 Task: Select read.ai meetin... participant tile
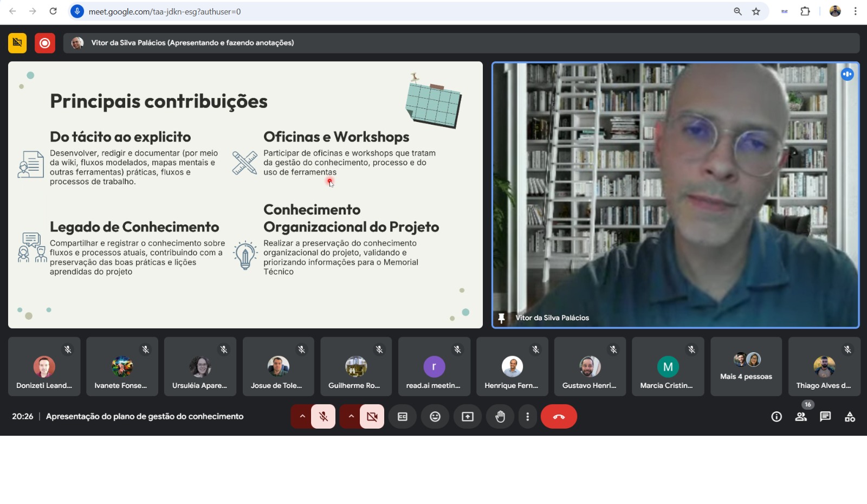point(434,366)
